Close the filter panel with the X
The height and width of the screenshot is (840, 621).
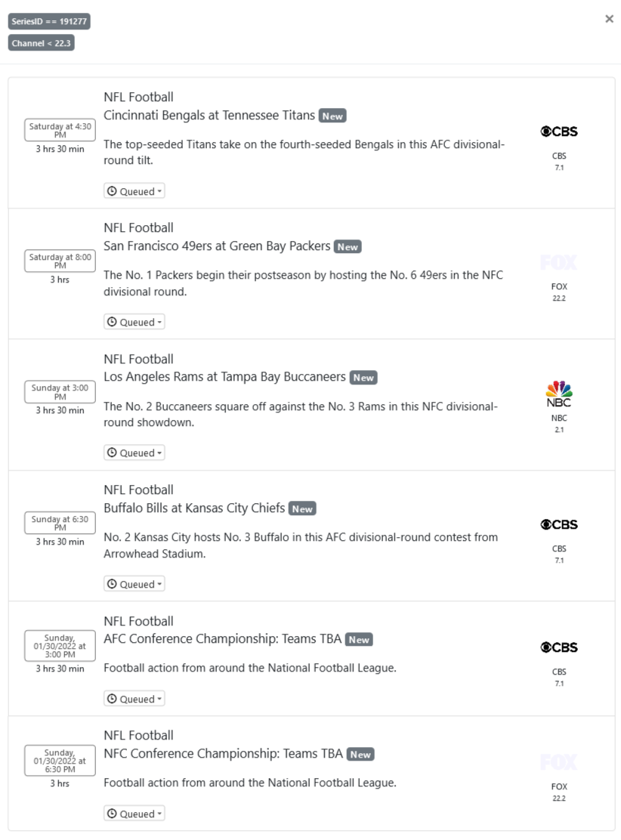609,19
